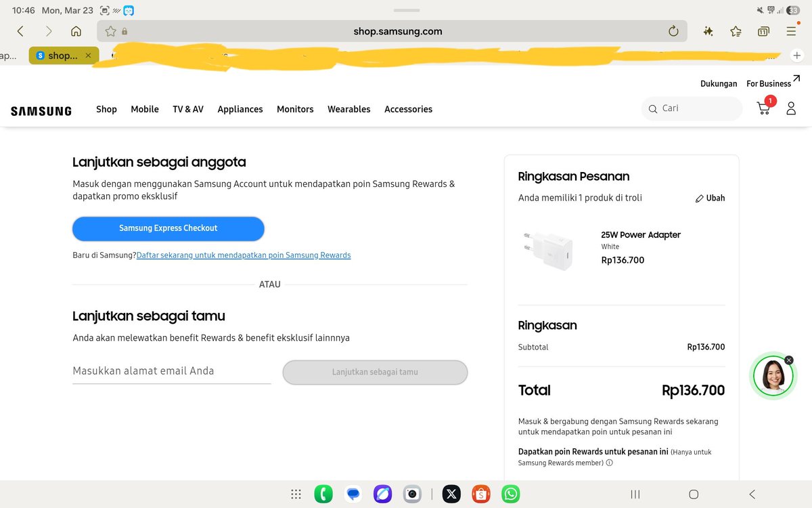Open the Phone app in taskbar

(x=323, y=494)
